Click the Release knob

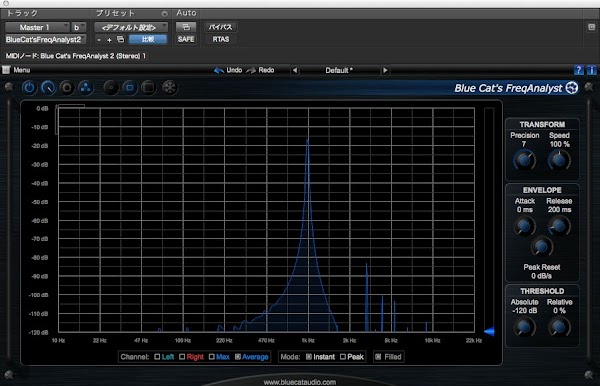pos(559,226)
